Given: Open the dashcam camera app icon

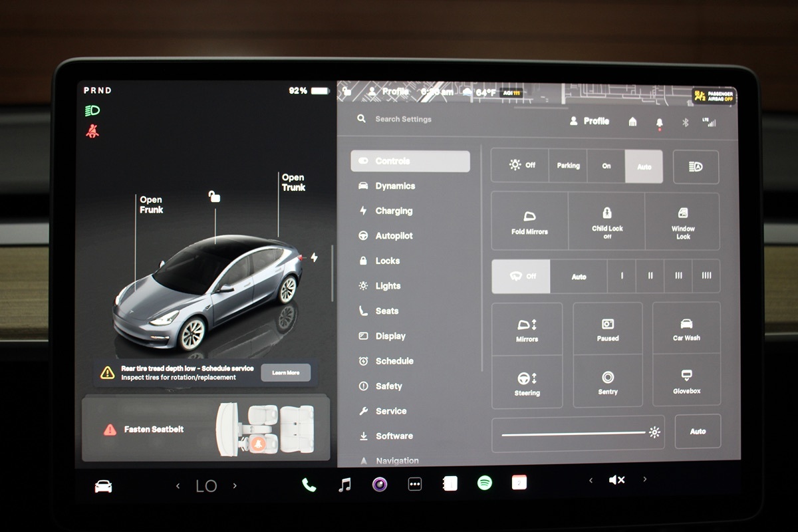Looking at the screenshot, I should click(x=380, y=484).
